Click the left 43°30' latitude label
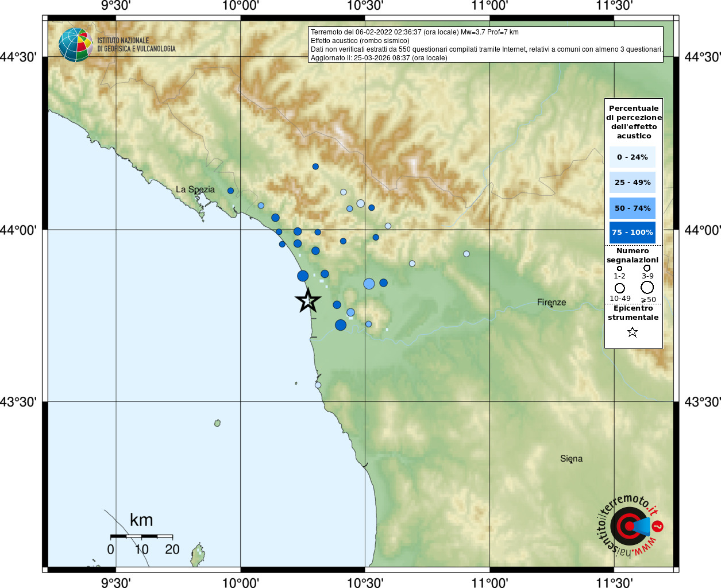721x588 pixels. (x=18, y=402)
